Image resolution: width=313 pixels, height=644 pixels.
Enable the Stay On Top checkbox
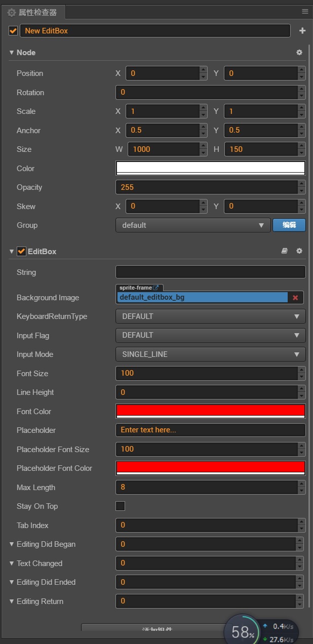click(121, 506)
